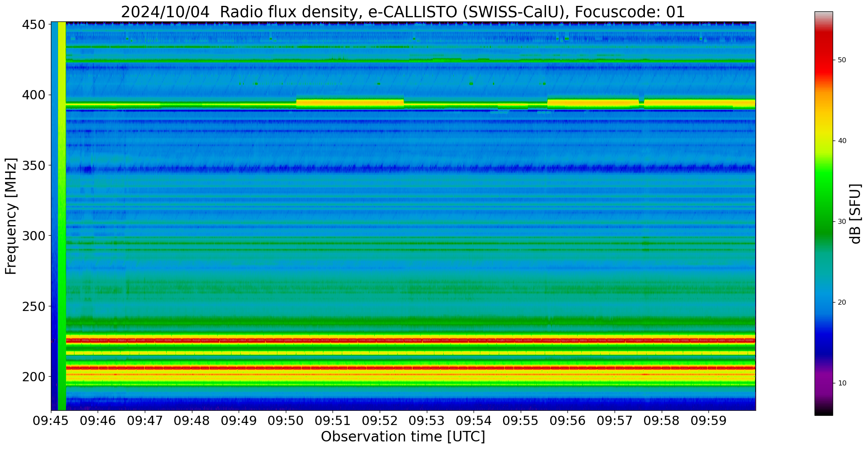Click the 'Observation time [UTC]' x-axis label

pos(403,436)
